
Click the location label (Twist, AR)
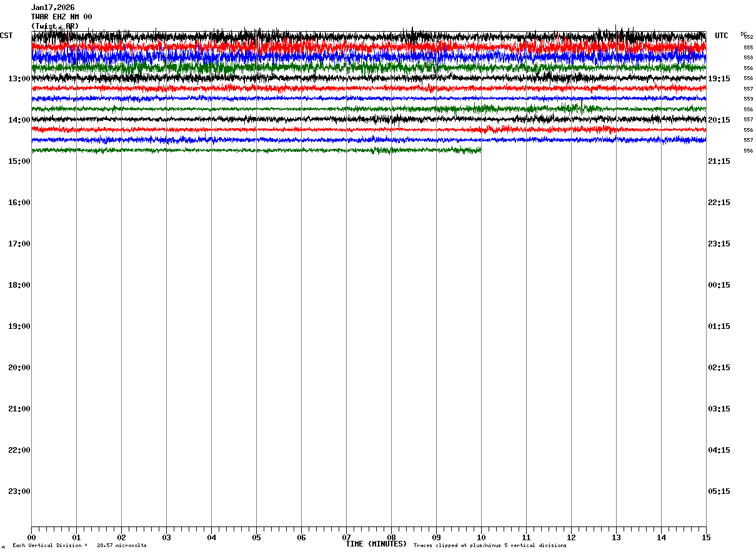[x=55, y=26]
